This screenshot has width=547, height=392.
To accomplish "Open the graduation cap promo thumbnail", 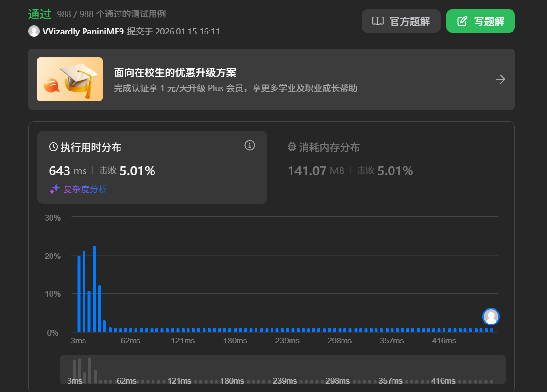I will coord(70,79).
